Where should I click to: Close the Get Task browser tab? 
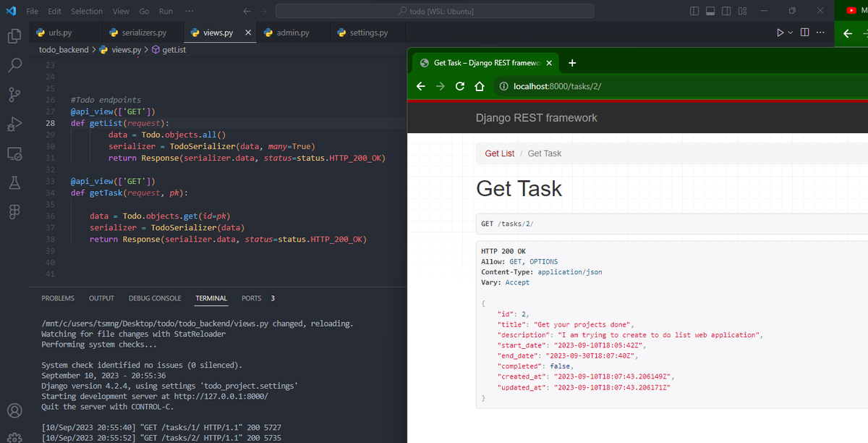pos(549,63)
